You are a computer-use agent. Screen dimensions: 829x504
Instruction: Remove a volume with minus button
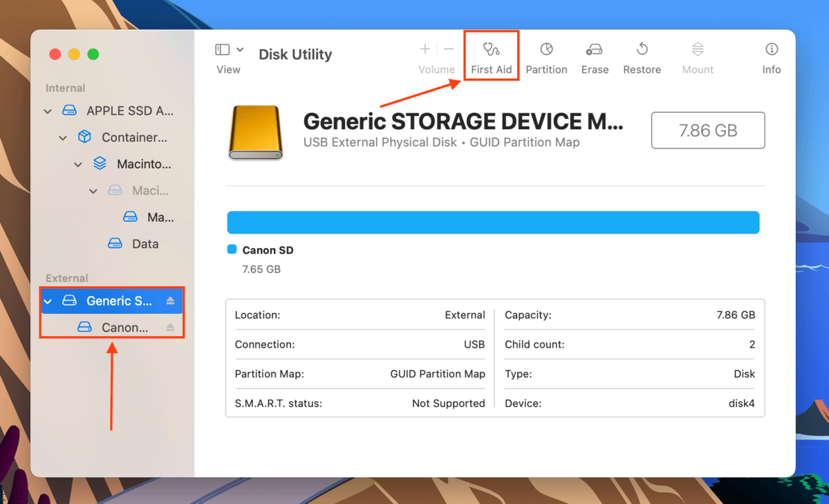click(449, 49)
